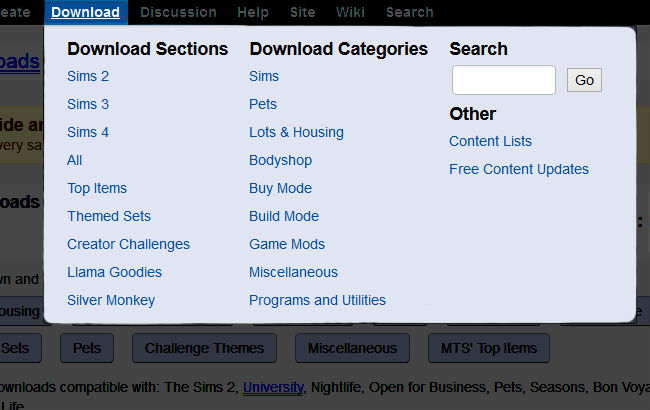The height and width of the screenshot is (410, 650).
Task: Select Lots & Housing category
Action: (x=296, y=132)
